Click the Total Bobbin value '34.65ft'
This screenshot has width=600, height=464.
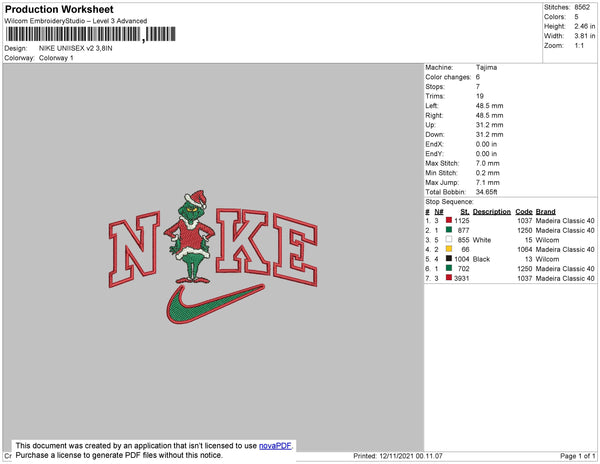click(486, 192)
